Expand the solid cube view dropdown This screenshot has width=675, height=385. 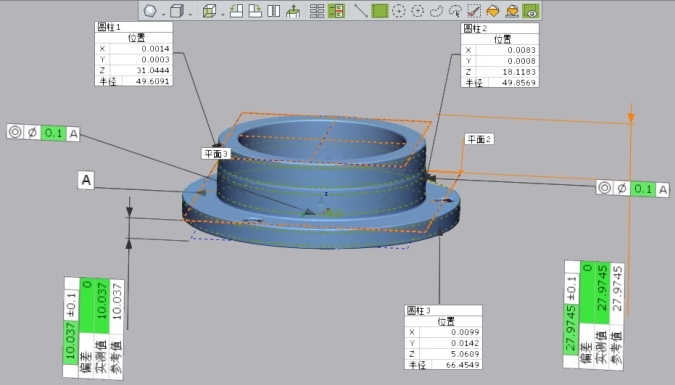pos(190,14)
